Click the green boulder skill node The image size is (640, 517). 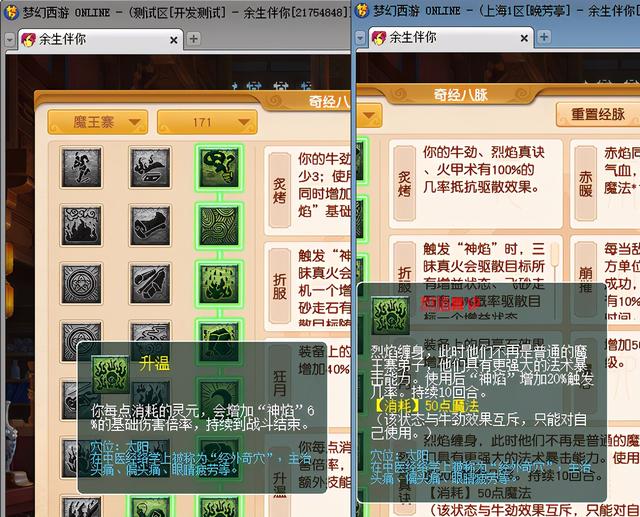219,342
